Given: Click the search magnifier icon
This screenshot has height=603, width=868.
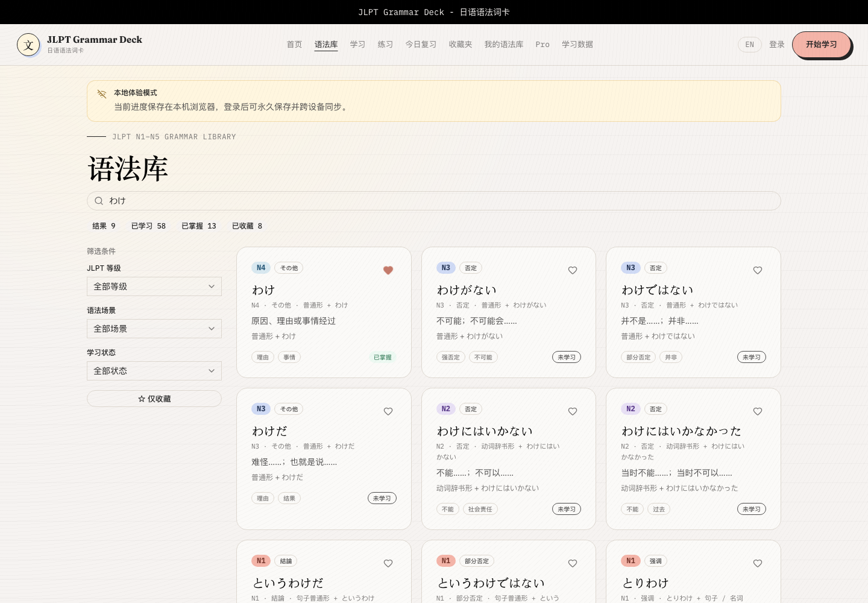Looking at the screenshot, I should click(x=99, y=201).
